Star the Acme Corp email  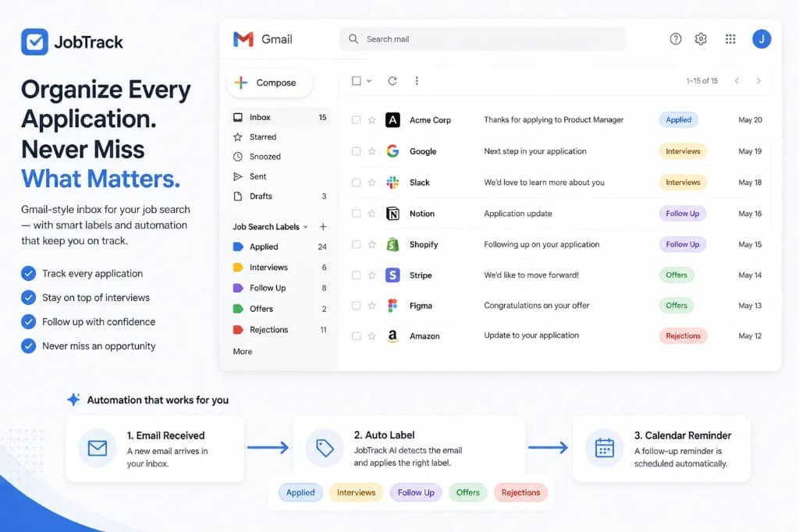(372, 120)
